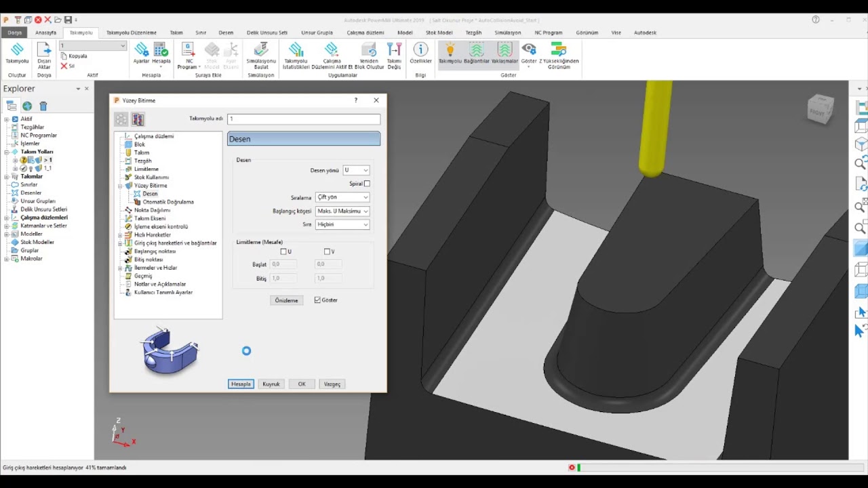868x488 pixels.
Task: Open the Dosya menu tab
Action: [14, 33]
